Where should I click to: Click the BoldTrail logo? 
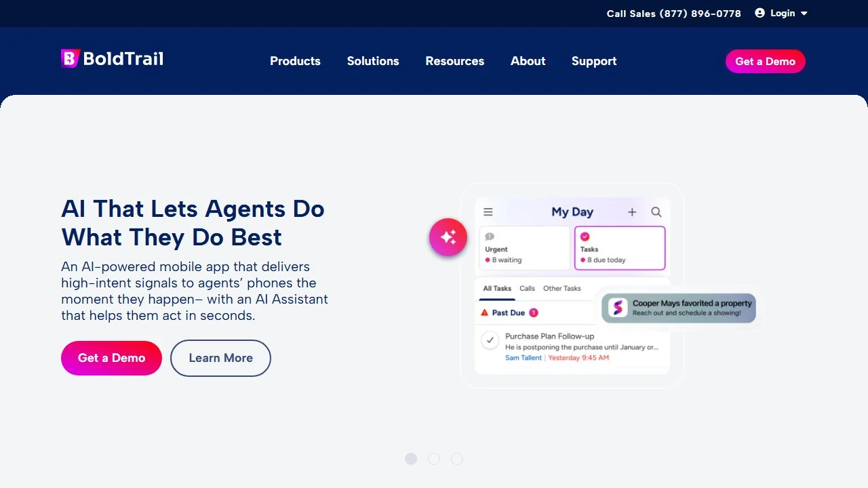pos(112,59)
